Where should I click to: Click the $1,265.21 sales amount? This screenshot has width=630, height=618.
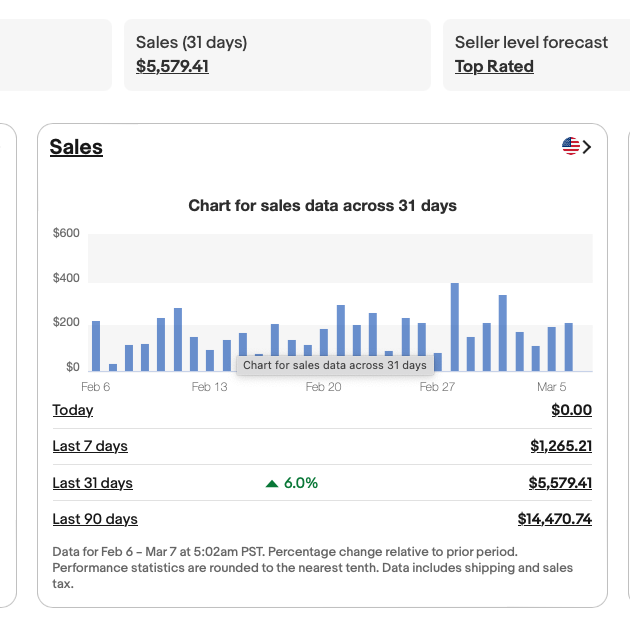561,446
